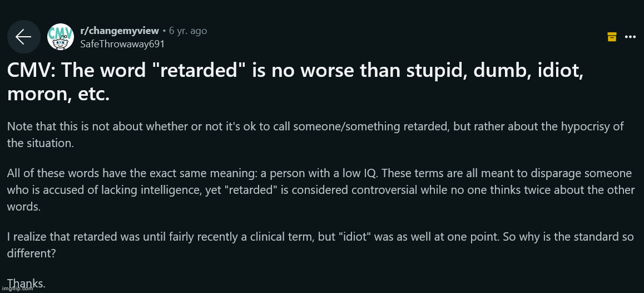Click the imgflip.com watermark

tap(17, 289)
